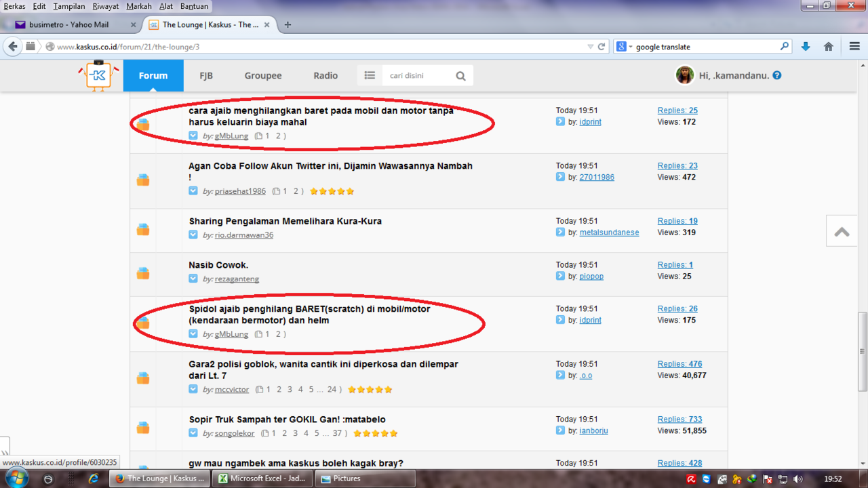Expand dropdown arrow under Sharing Pengalaman Kura-Kura thread
This screenshot has height=488, width=868.
(193, 235)
